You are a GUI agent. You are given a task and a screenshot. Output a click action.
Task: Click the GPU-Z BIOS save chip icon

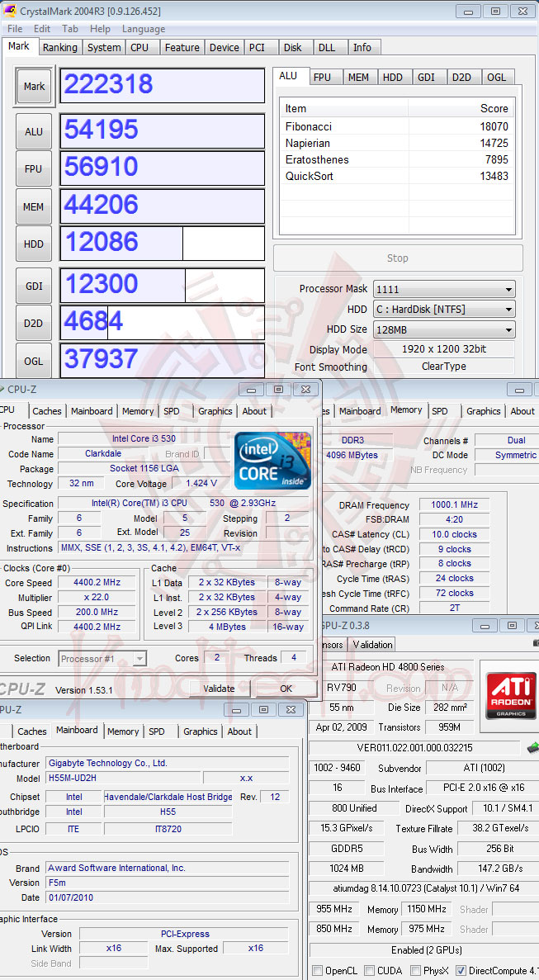tap(532, 747)
